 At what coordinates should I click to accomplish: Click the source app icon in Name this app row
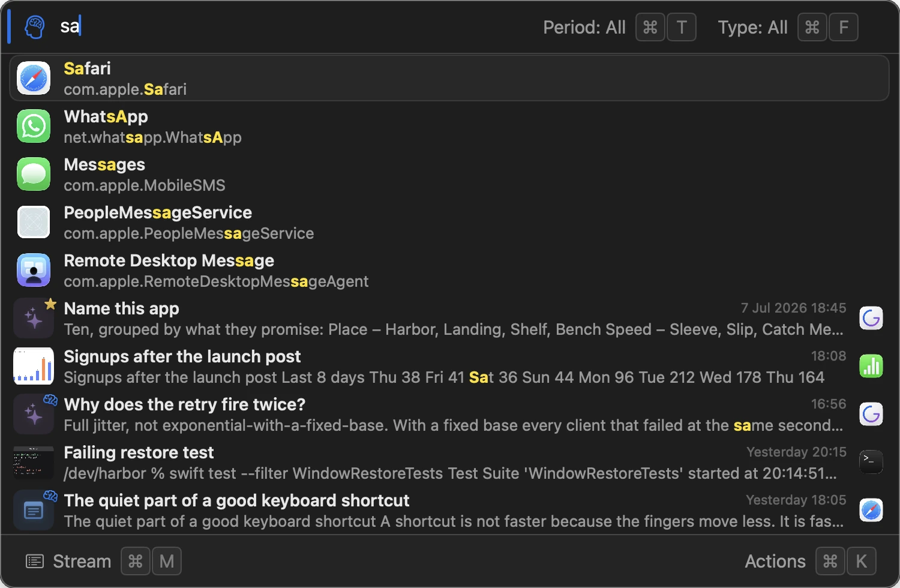[871, 318]
